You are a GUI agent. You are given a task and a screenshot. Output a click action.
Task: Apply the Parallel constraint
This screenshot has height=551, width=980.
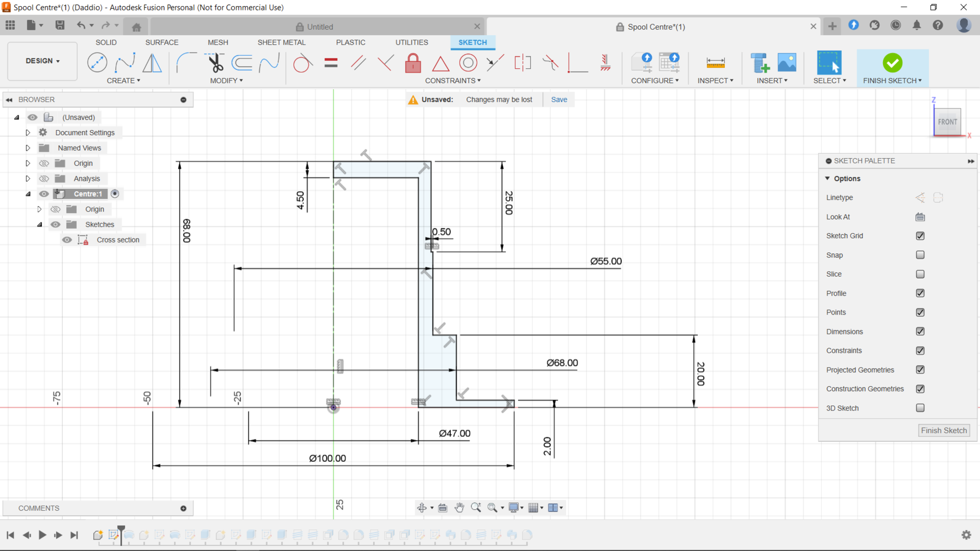tap(358, 63)
